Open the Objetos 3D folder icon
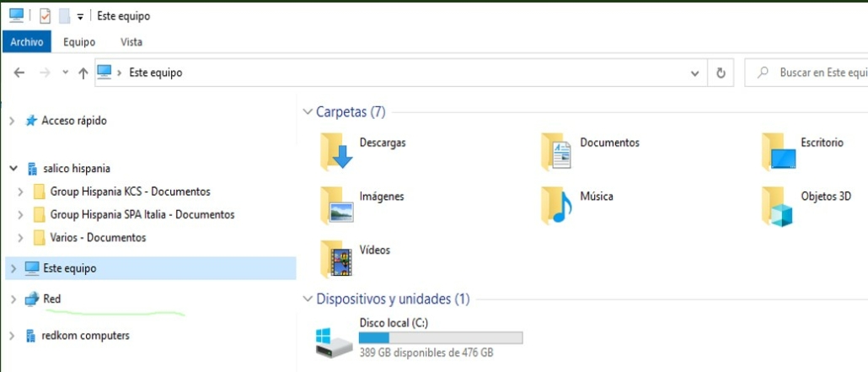Viewport: 868px width, 372px height. (778, 206)
